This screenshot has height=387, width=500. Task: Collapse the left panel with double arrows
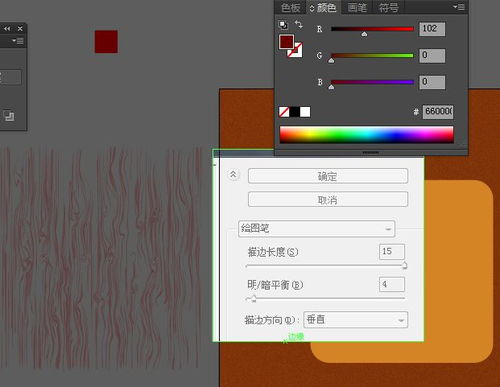[x=7, y=29]
